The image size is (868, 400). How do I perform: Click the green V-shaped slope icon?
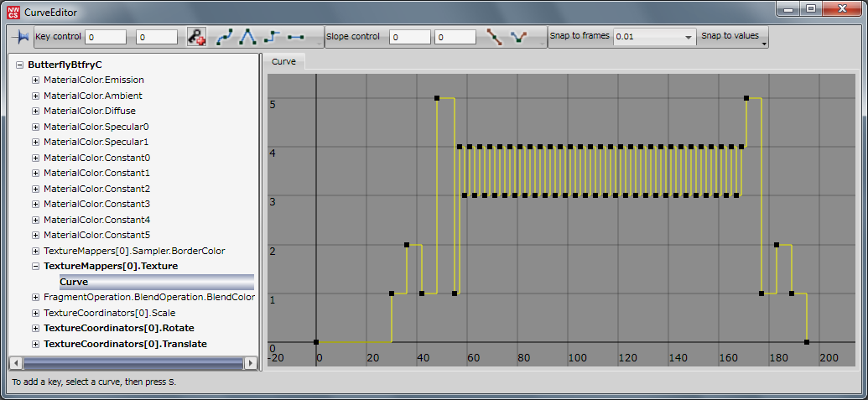click(x=519, y=38)
